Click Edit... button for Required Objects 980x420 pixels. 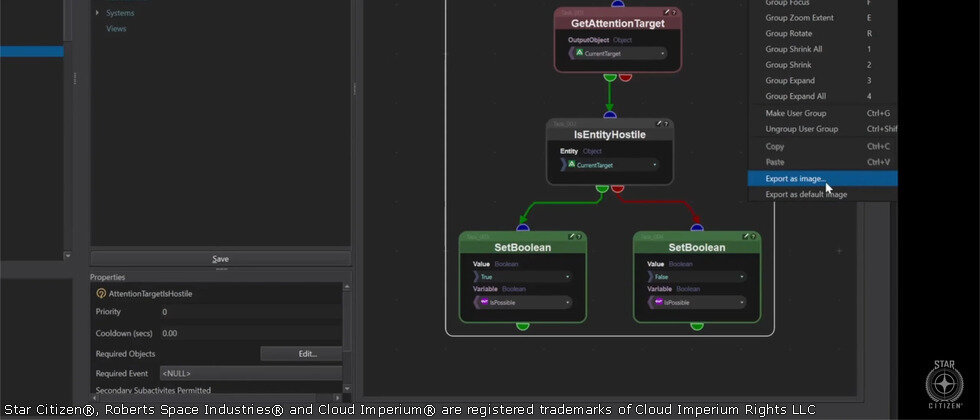tap(307, 353)
